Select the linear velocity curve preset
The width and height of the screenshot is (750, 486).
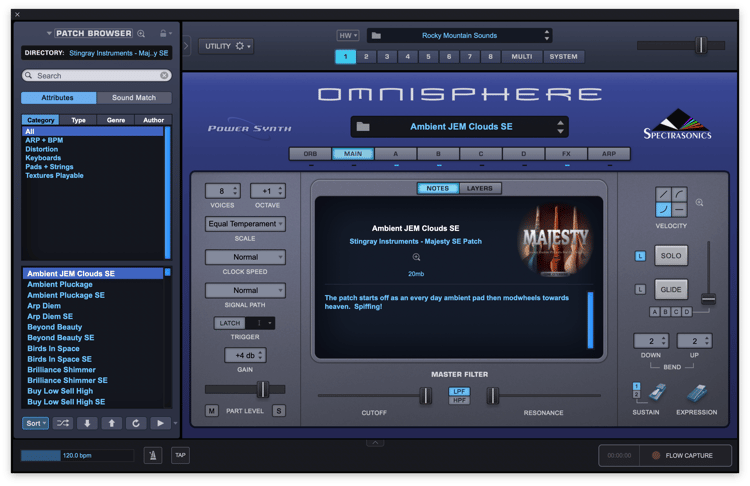click(x=663, y=194)
